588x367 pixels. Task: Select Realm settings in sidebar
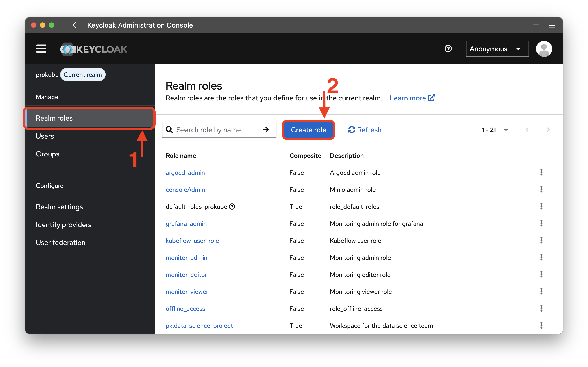tap(59, 207)
